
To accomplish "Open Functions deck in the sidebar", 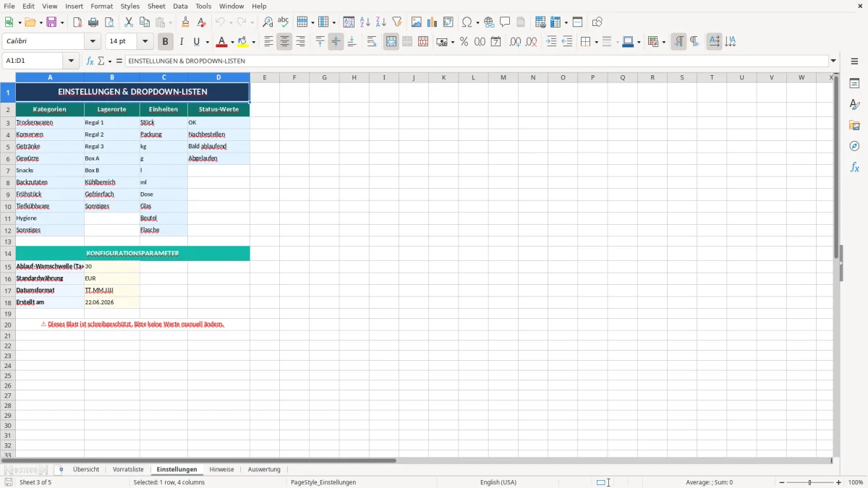I will [x=854, y=168].
